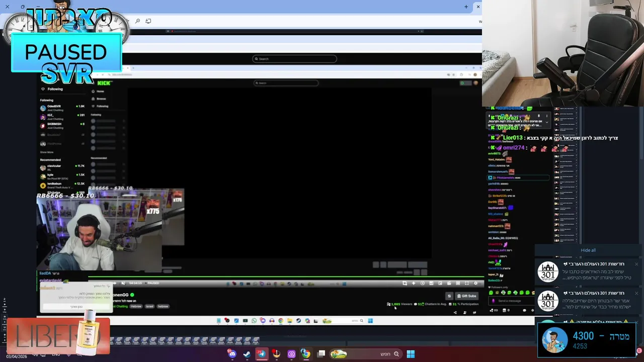
Task: Open recommended channel clavicular
Action: click(63, 167)
